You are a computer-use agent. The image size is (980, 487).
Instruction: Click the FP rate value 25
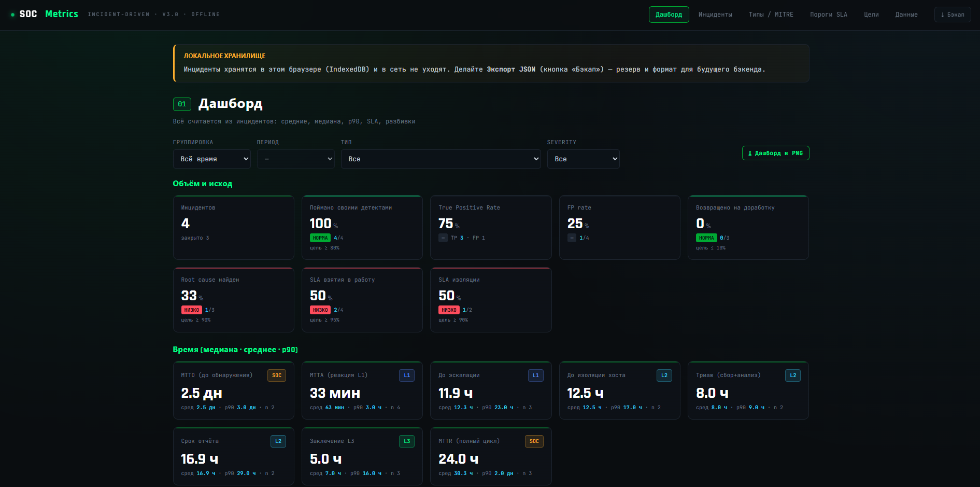pyautogui.click(x=575, y=224)
